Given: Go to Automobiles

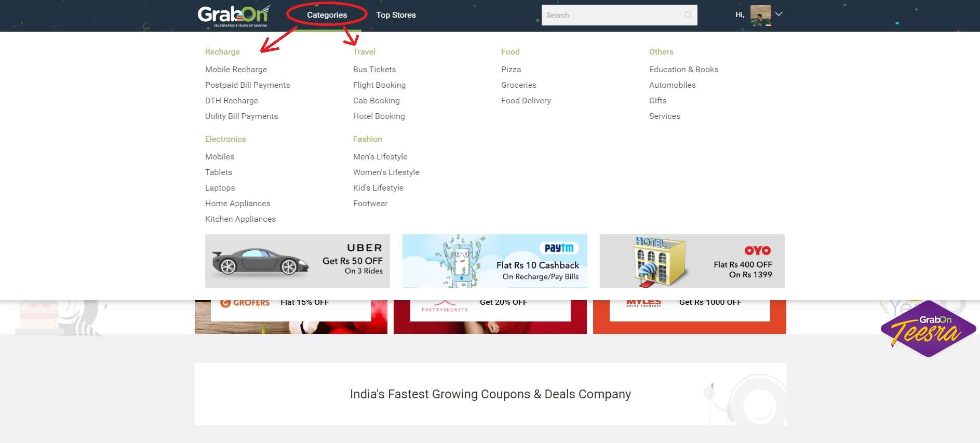Looking at the screenshot, I should tap(673, 85).
